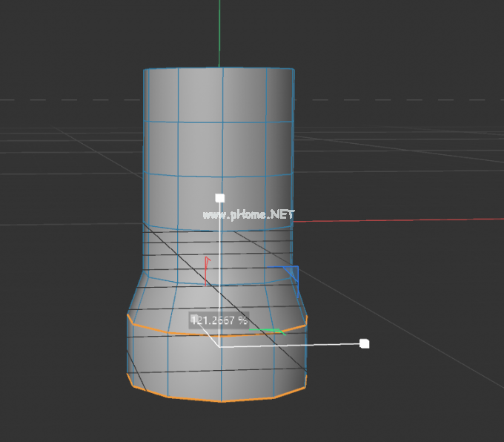Click the horizontal white gizmo axis line
504x442 pixels.
(x=296, y=345)
